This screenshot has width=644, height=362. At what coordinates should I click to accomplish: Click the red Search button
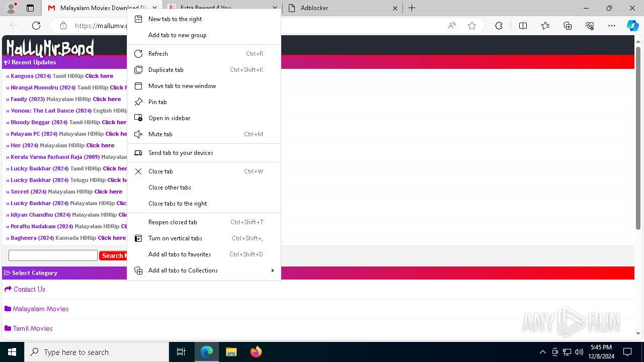[x=113, y=255]
